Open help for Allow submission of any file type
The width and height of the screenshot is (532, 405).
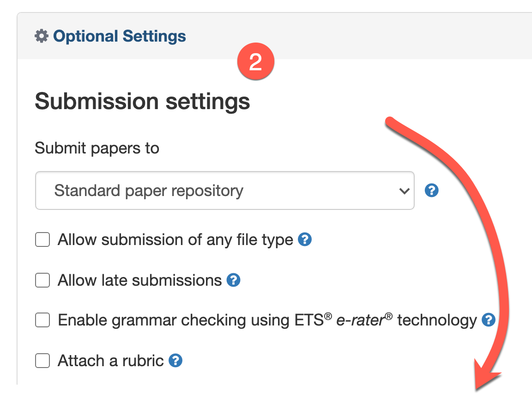point(305,240)
